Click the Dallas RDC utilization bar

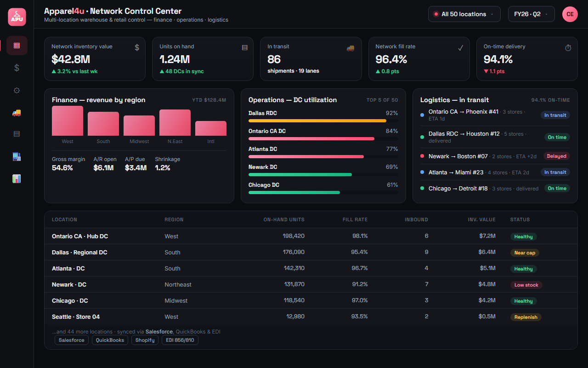tap(323, 121)
